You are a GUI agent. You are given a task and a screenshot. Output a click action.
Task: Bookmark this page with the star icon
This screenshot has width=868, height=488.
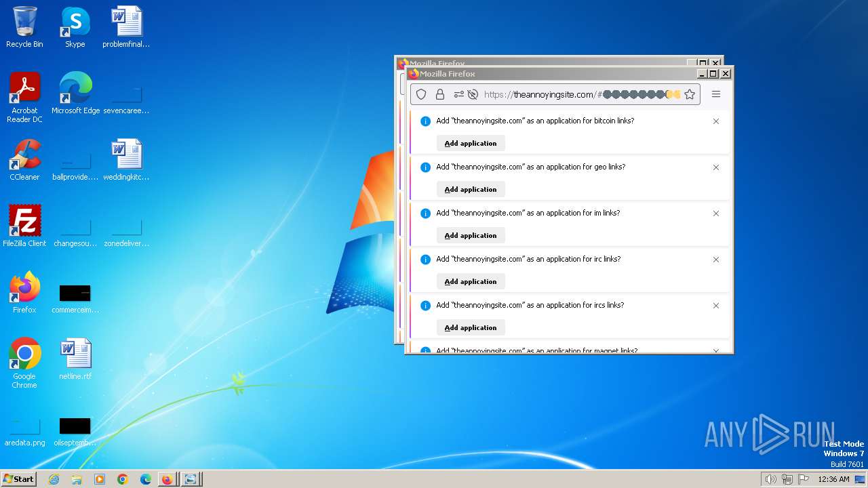click(x=690, y=94)
